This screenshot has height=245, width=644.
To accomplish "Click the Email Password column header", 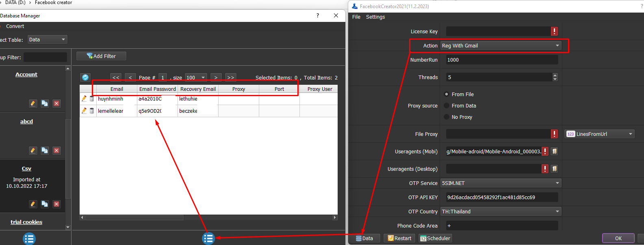I will click(158, 89).
